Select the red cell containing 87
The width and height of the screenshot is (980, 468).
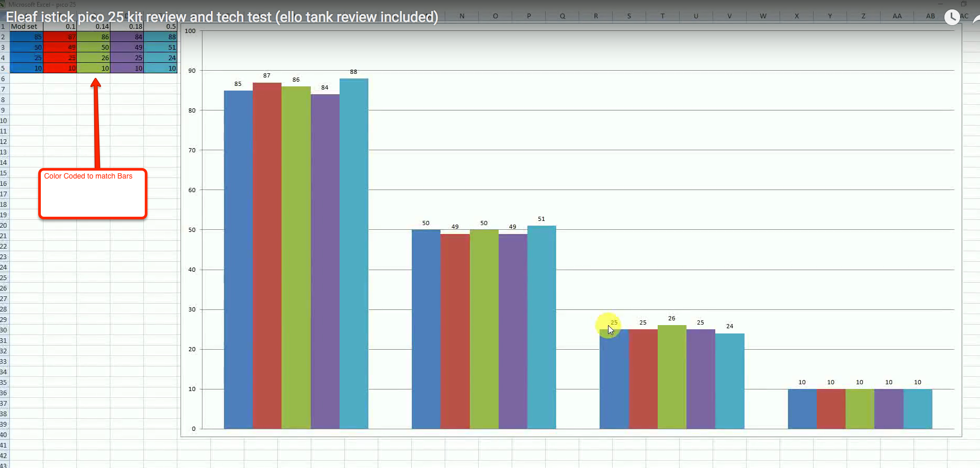(x=60, y=37)
